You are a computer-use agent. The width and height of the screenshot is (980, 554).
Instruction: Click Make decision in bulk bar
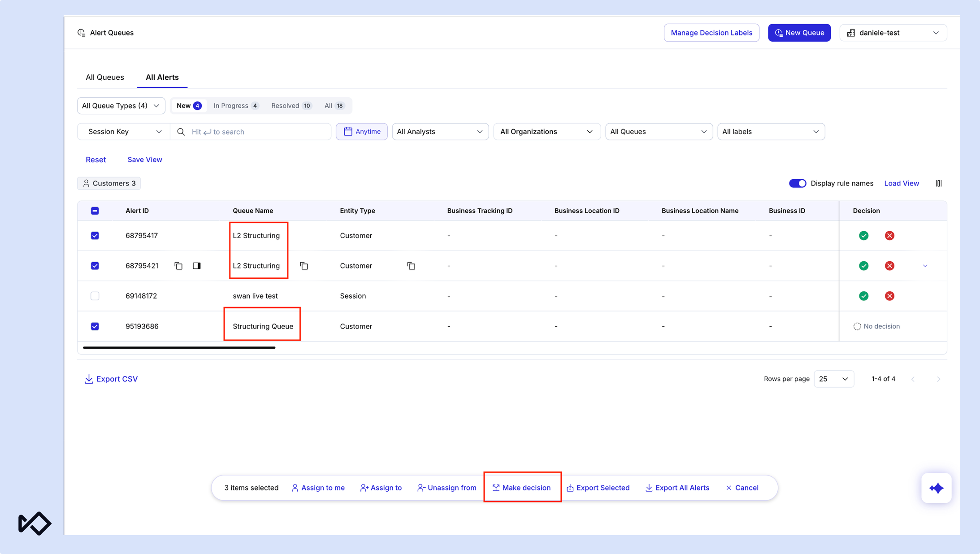coord(522,488)
